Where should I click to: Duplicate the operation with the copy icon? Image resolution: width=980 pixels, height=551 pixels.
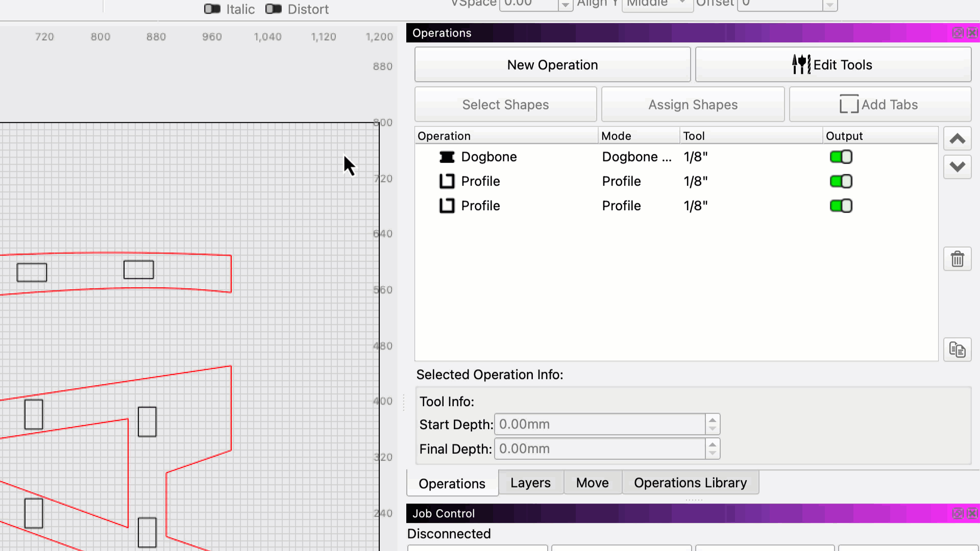click(x=957, y=350)
